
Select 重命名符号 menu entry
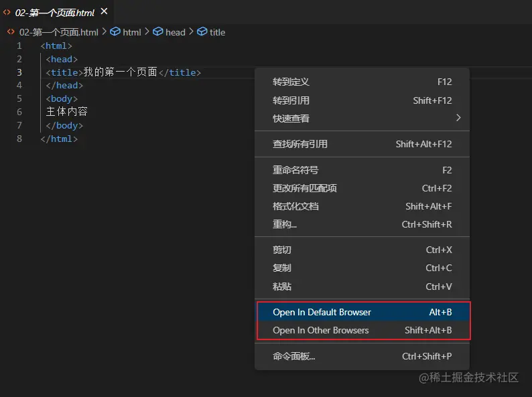(x=362, y=170)
